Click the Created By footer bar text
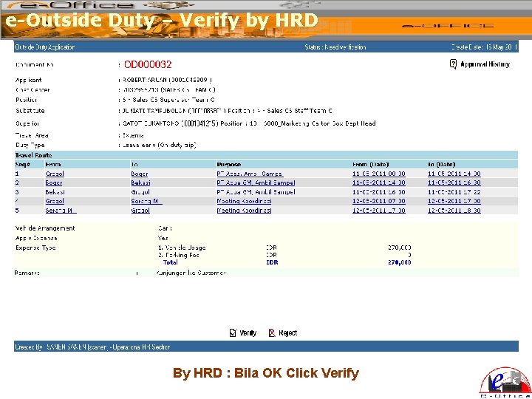The height and width of the screenshot is (399, 532). (92, 347)
